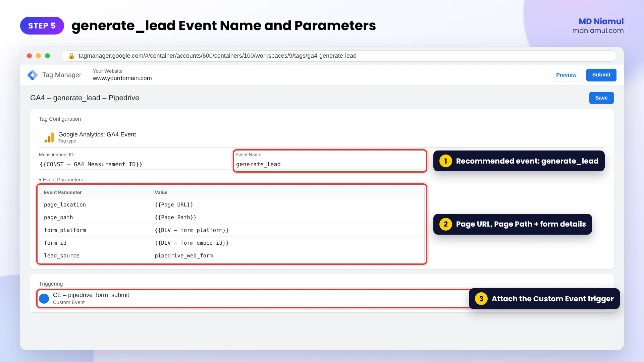Select the pipedrive_web_form value cell
Image resolution: width=644 pixels, height=362 pixels.
click(183, 256)
